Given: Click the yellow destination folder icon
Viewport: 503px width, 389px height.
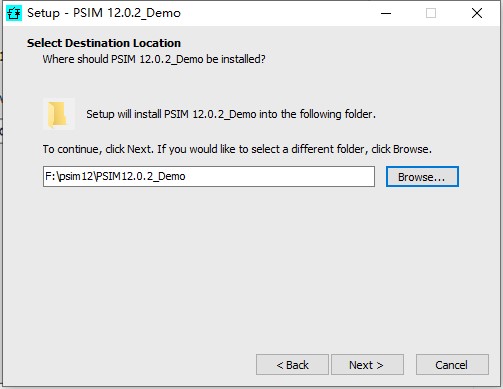Looking at the screenshot, I should point(59,114).
